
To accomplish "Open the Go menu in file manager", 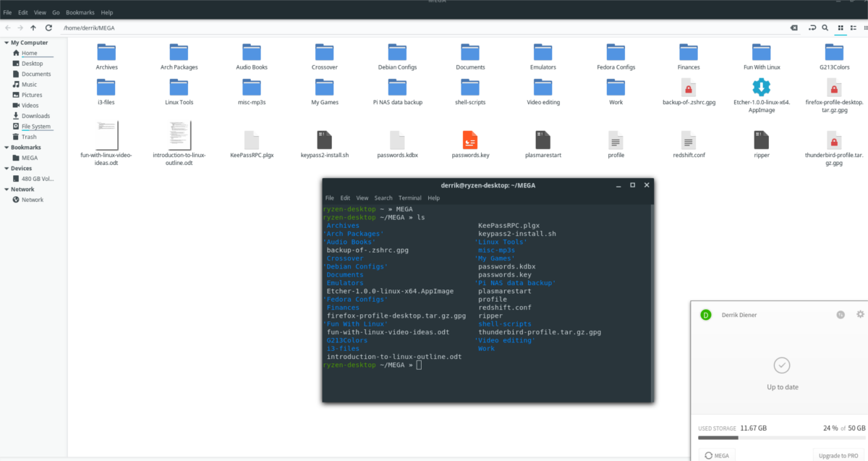I will 56,12.
